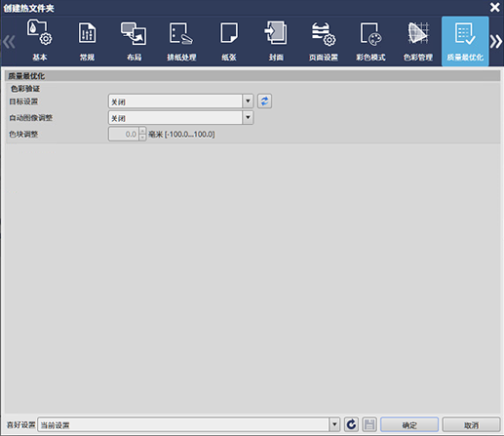Select the 质量最优化 quality optimization tab

pos(465,41)
